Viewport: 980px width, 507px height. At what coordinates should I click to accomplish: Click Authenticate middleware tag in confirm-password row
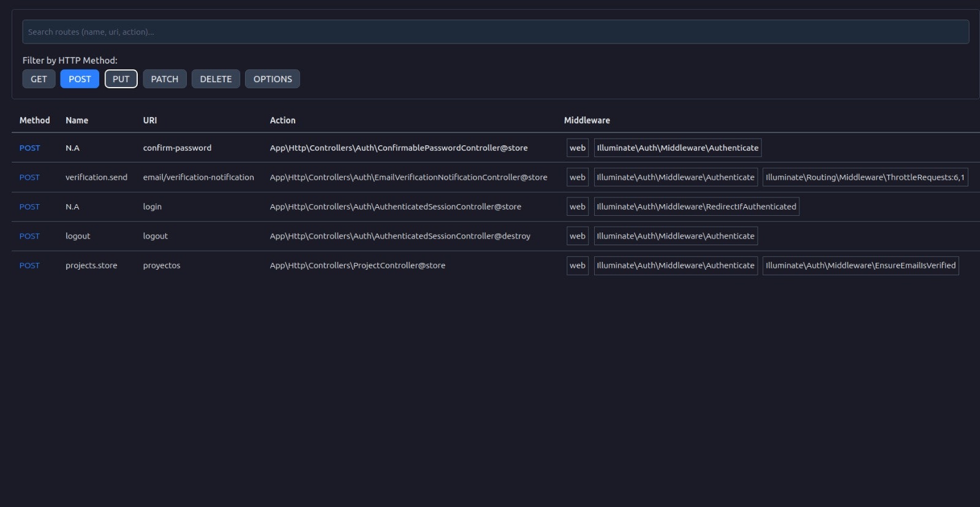(x=677, y=148)
